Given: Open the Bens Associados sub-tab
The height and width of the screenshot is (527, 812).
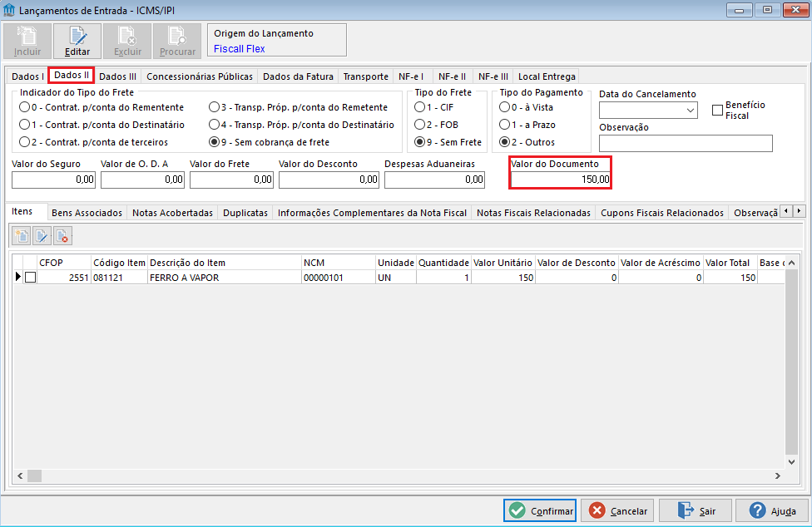Looking at the screenshot, I should pyautogui.click(x=87, y=213).
